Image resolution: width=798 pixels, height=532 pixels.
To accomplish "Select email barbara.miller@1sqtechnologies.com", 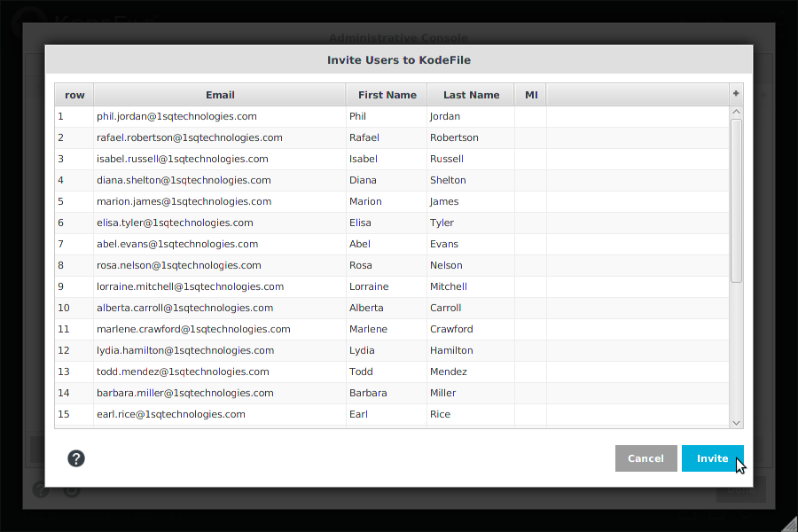I will pyautogui.click(x=220, y=394).
